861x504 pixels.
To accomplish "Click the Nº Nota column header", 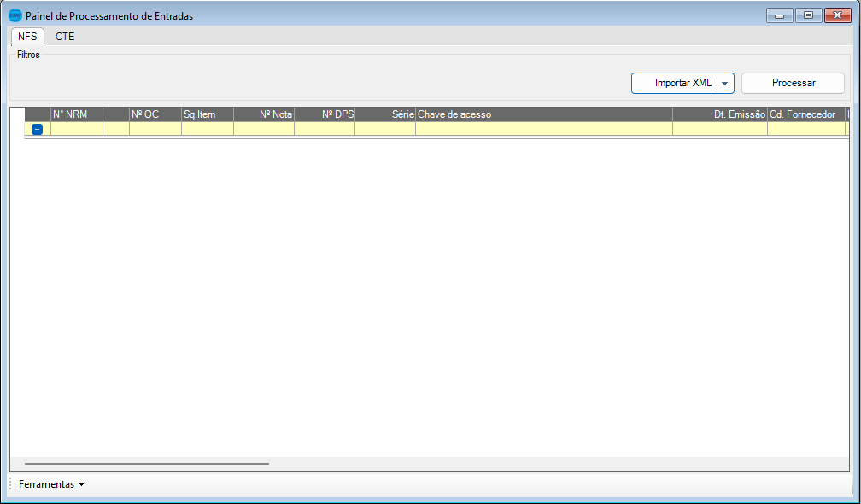I will [264, 114].
